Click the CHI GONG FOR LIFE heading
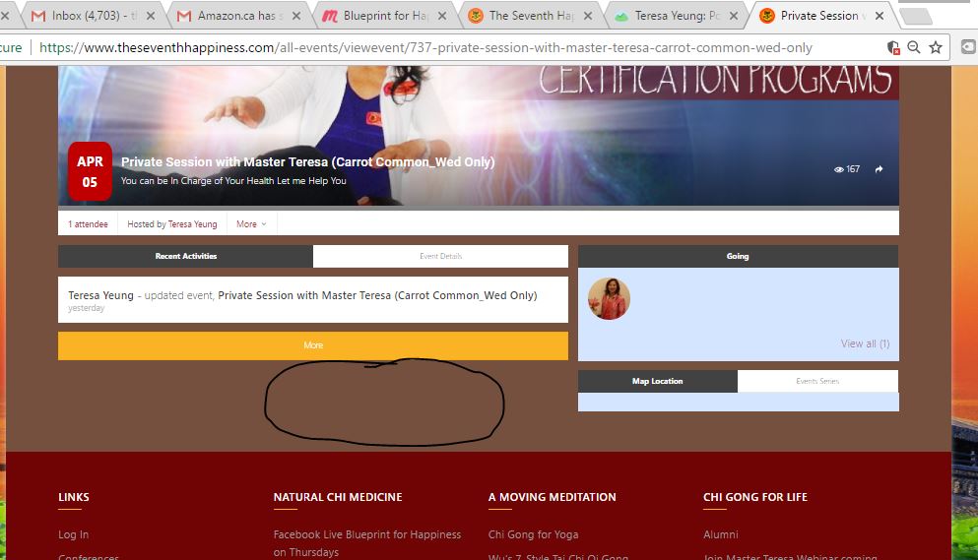This screenshot has width=978, height=560. 755,497
